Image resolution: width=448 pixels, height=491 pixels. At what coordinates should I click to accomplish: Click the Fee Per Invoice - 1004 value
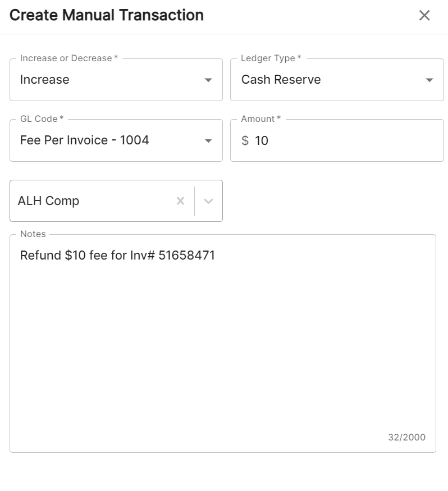click(84, 140)
